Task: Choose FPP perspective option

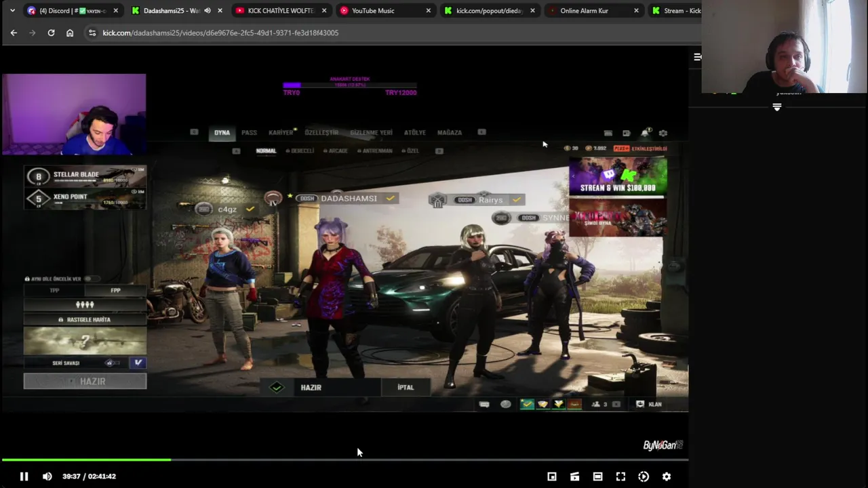Action: point(115,291)
